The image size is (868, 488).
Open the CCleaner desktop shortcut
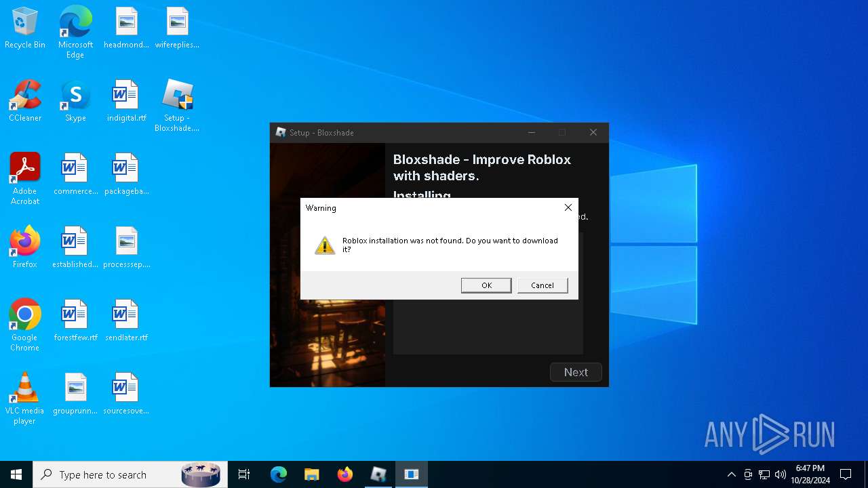tap(25, 101)
